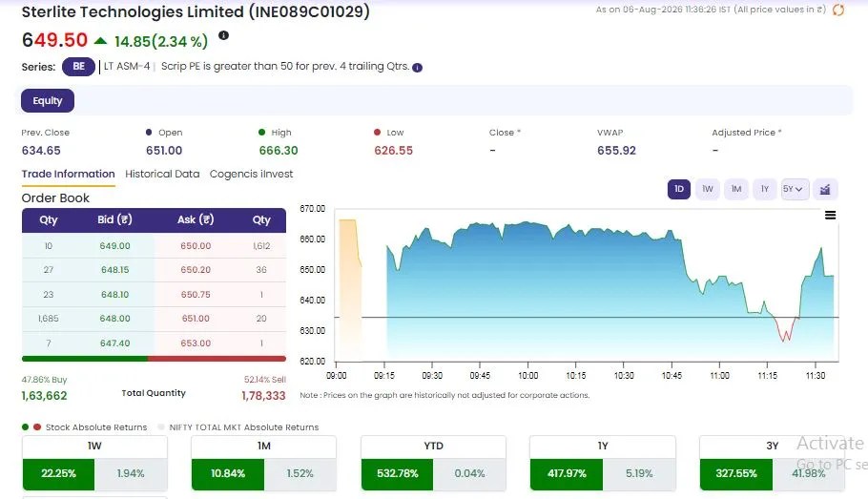This screenshot has width=868, height=499.
Task: Click the 1,612 ask quantity
Action: pos(261,246)
